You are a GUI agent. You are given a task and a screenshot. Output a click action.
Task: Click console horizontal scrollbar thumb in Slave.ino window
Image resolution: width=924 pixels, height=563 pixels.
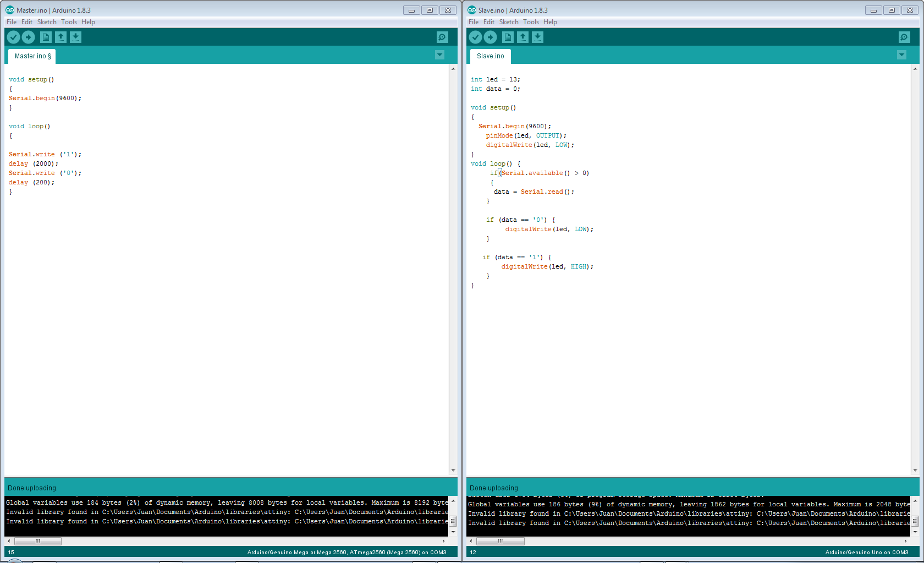501,541
